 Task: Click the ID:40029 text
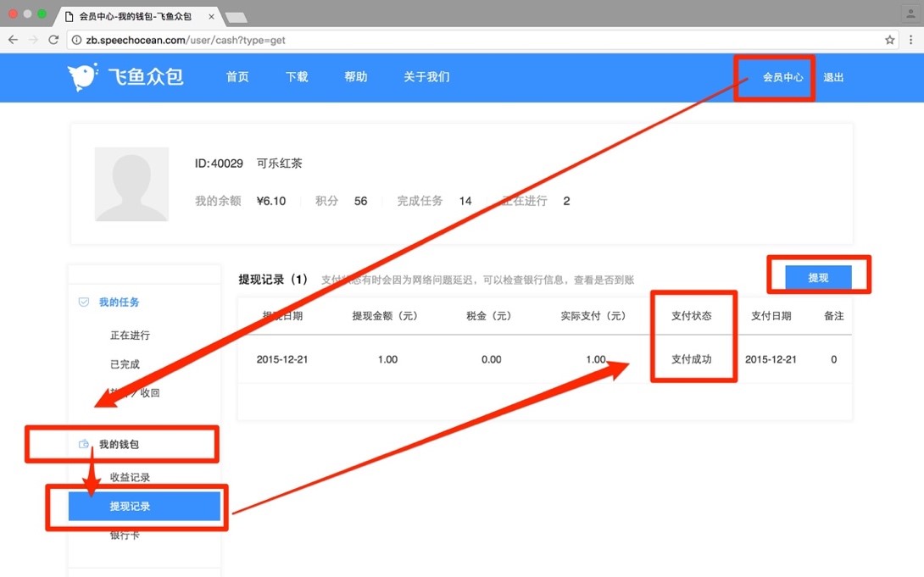click(x=219, y=163)
